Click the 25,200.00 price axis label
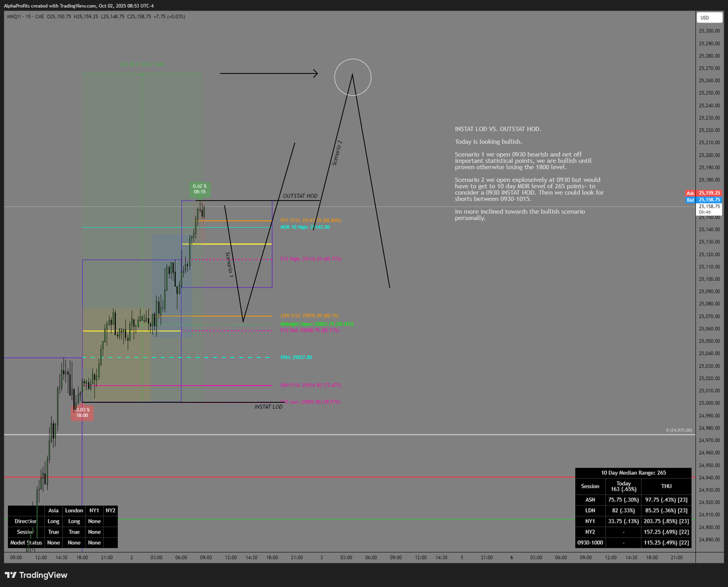Viewport: 728px width, 587px height. click(x=709, y=155)
